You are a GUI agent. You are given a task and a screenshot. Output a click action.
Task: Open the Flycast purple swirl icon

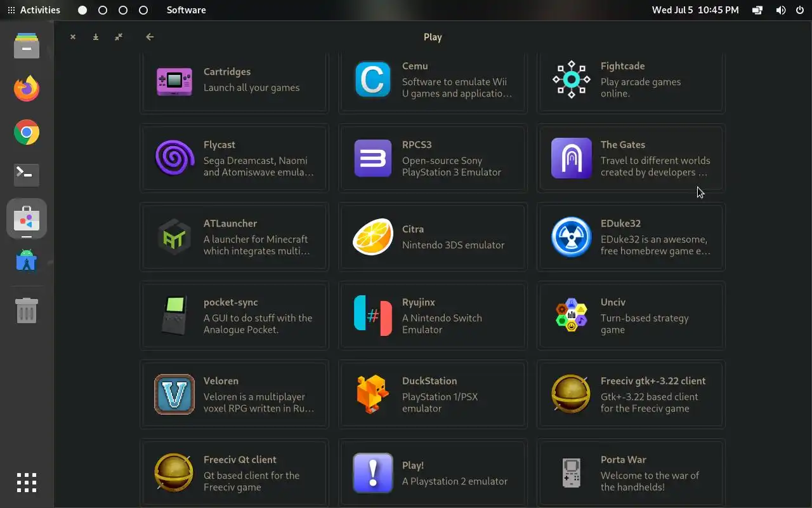click(x=174, y=158)
